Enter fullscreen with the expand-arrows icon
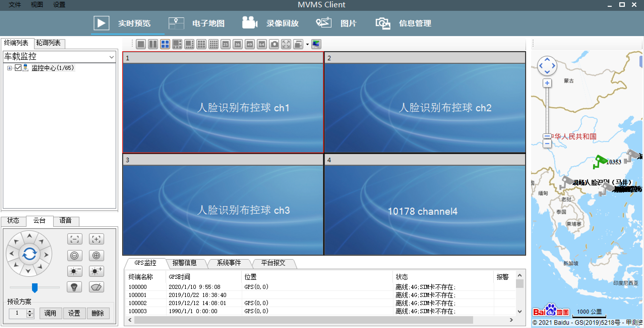This screenshot has height=328, width=644. click(286, 44)
